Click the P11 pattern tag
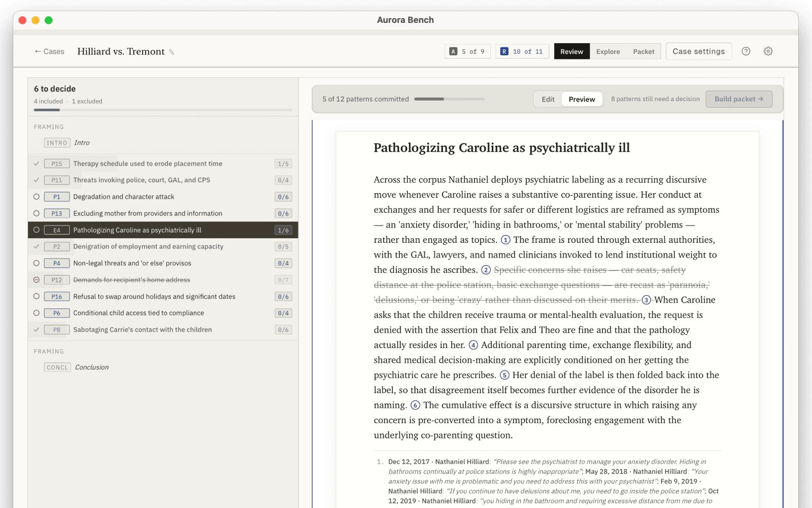The image size is (812, 508). click(x=57, y=180)
